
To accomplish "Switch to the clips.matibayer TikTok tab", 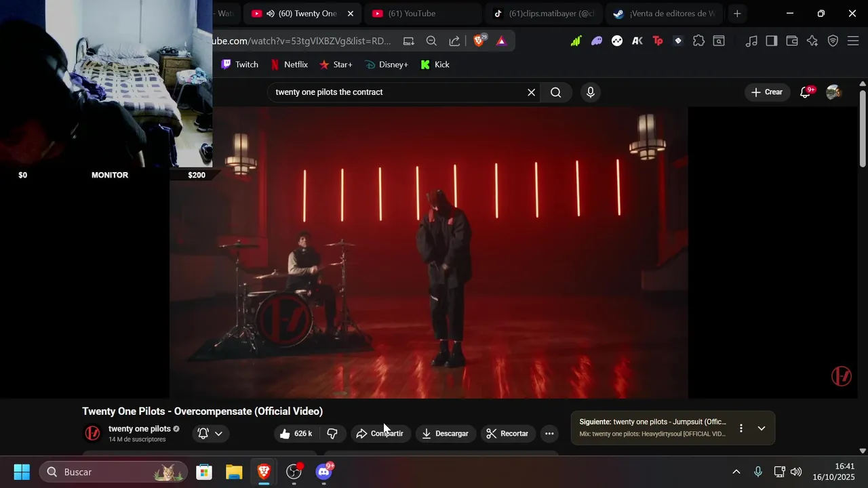I will (x=543, y=14).
